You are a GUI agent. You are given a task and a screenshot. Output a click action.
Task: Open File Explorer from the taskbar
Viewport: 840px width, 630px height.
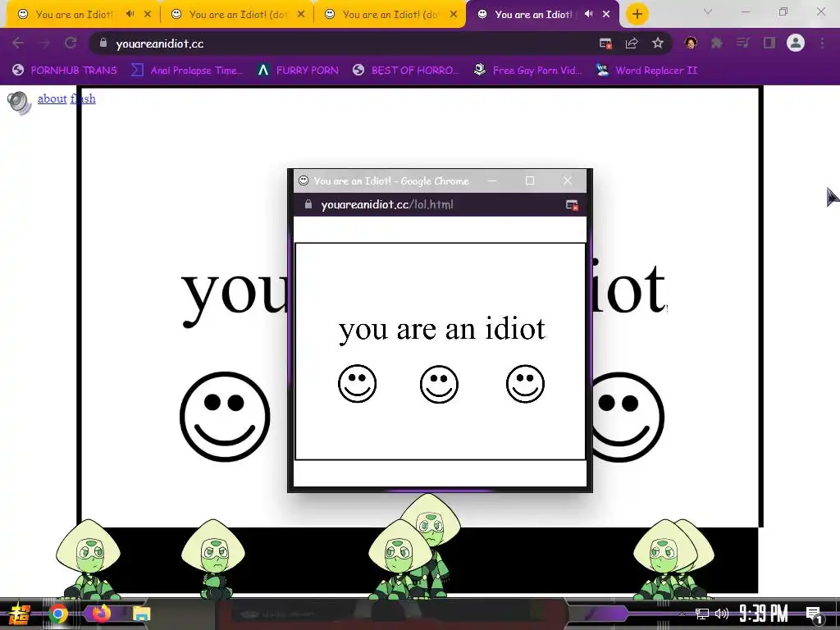click(141, 614)
